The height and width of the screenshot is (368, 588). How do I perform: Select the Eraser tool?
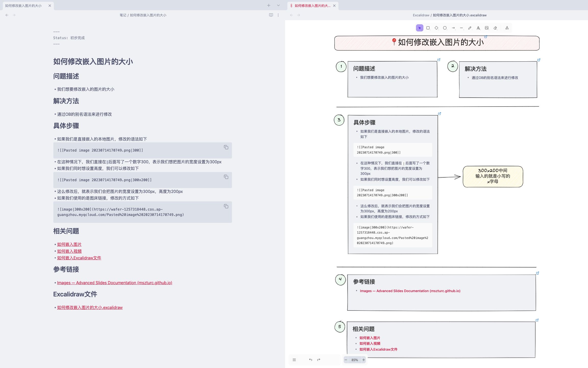point(495,28)
